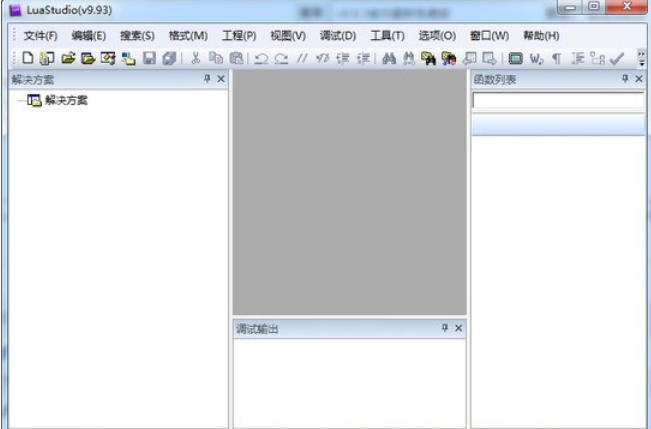Screen dimensions: 651x429
Task: Open a file with the open-folder icon
Action: click(x=68, y=58)
